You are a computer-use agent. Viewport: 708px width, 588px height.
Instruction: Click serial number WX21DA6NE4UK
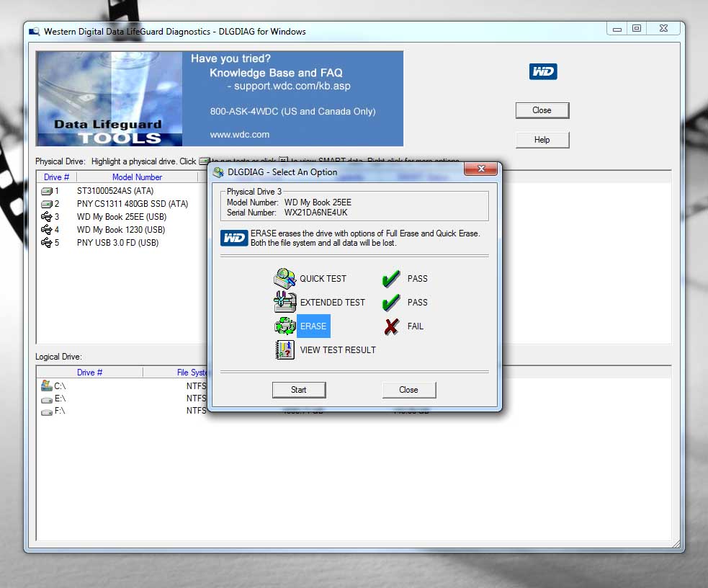click(315, 213)
